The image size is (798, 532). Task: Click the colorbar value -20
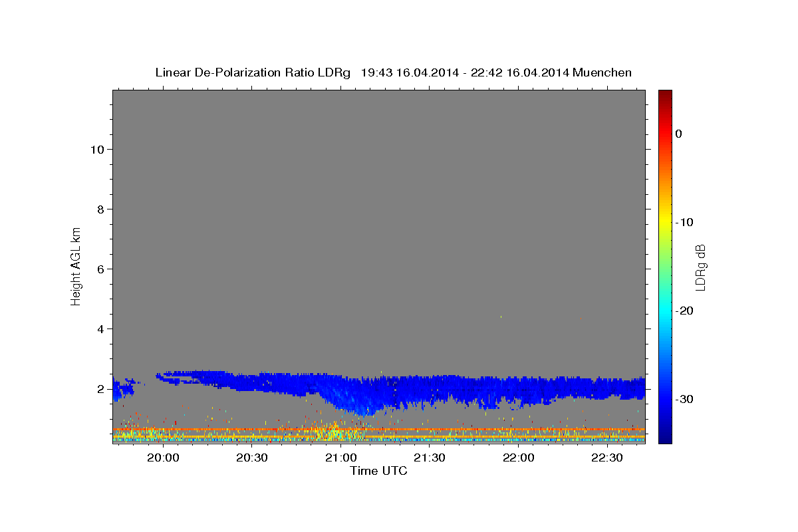(684, 311)
